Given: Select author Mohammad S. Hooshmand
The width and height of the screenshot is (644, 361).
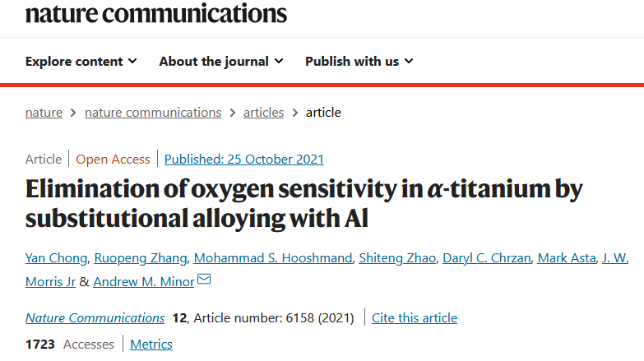Looking at the screenshot, I should 273,258.
